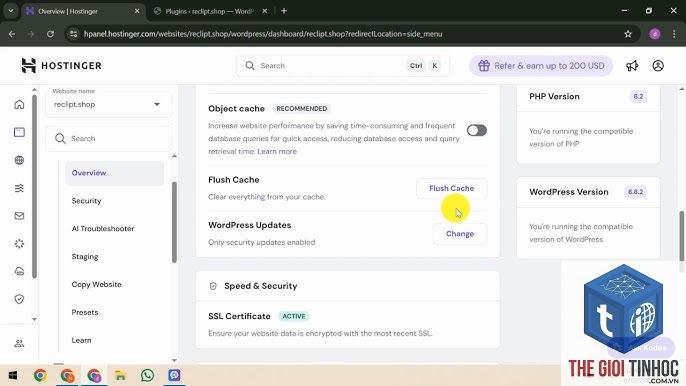Open Chrome menu three dots

(674, 34)
